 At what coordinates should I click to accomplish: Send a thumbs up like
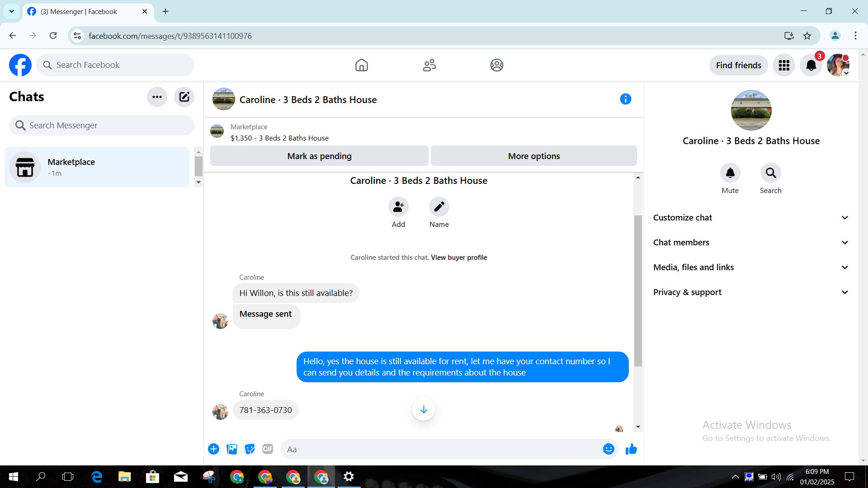click(x=631, y=449)
